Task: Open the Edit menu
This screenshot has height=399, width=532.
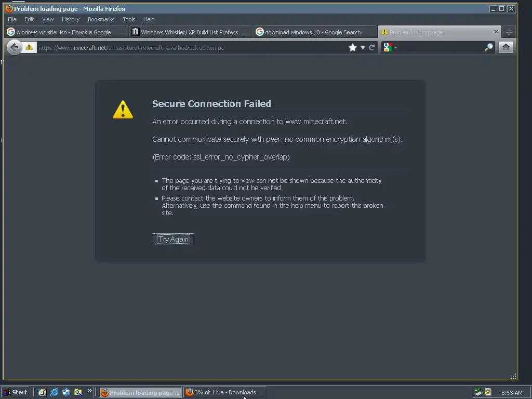Action: click(x=29, y=19)
